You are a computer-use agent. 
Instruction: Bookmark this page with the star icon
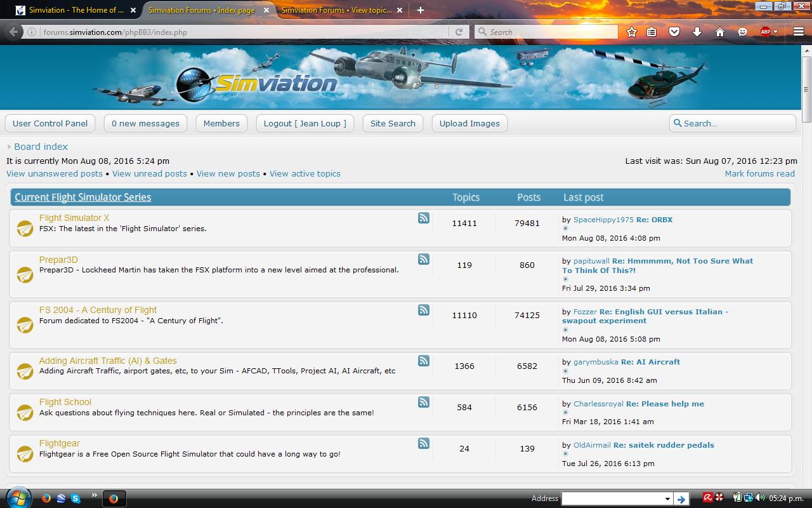click(x=632, y=32)
